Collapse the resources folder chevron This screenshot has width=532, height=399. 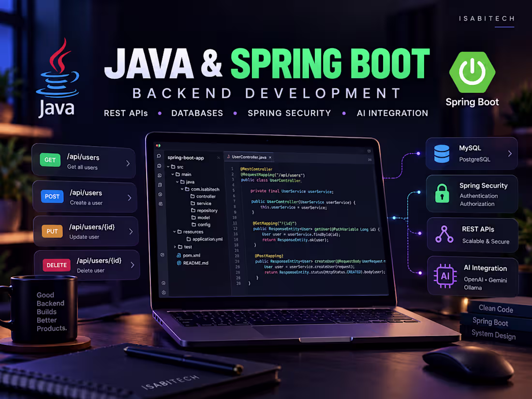point(175,232)
